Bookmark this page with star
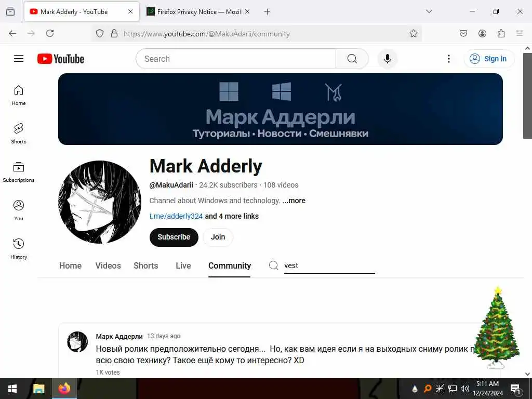The width and height of the screenshot is (532, 399). click(x=413, y=33)
